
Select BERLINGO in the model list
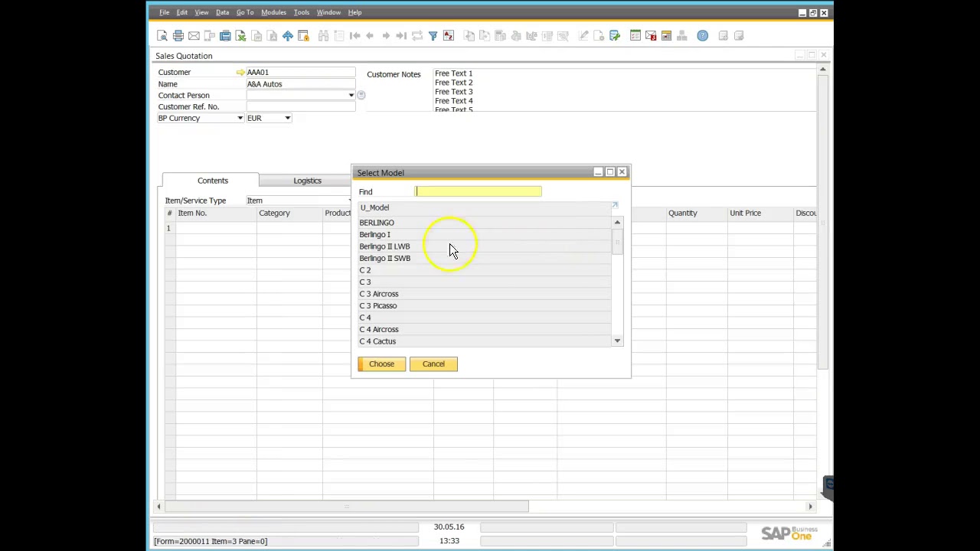[485, 223]
